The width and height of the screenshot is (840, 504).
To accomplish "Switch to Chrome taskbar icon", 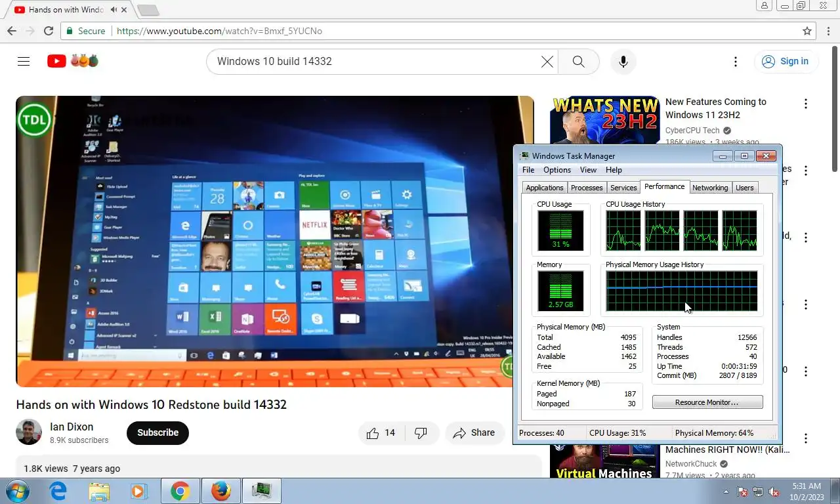I will tap(180, 491).
